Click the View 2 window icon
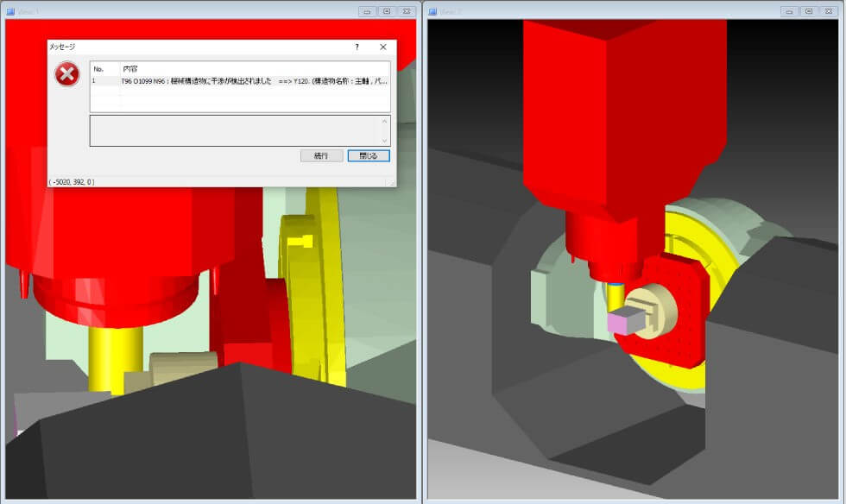Viewport: 846px width, 504px height. [x=433, y=11]
